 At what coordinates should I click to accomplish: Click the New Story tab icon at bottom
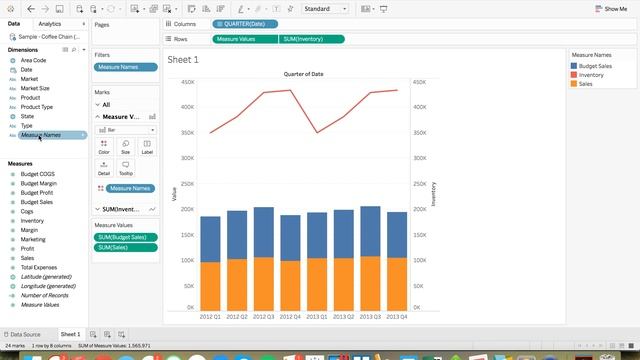[122, 334]
